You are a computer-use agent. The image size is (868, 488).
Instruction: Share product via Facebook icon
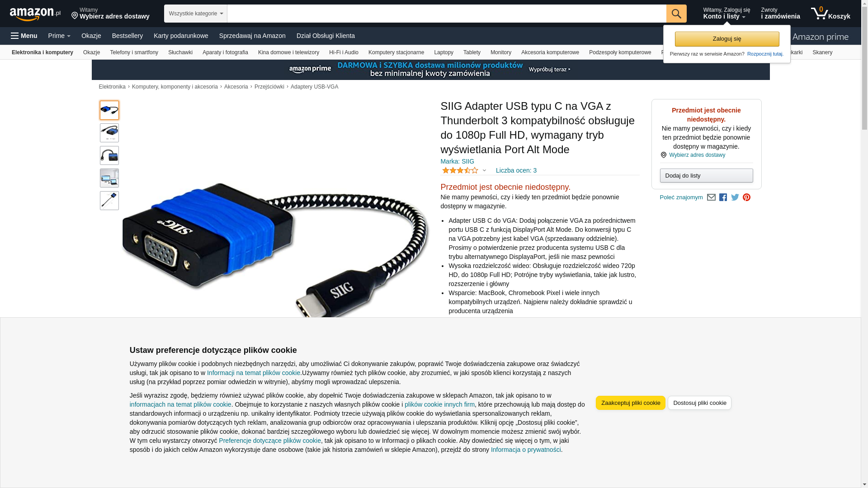723,197
